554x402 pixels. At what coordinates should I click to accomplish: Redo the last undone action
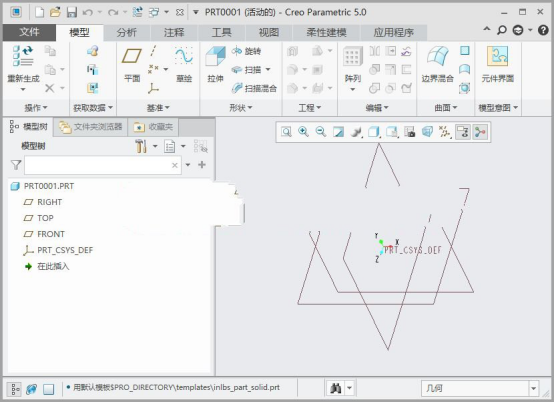[x=113, y=12]
